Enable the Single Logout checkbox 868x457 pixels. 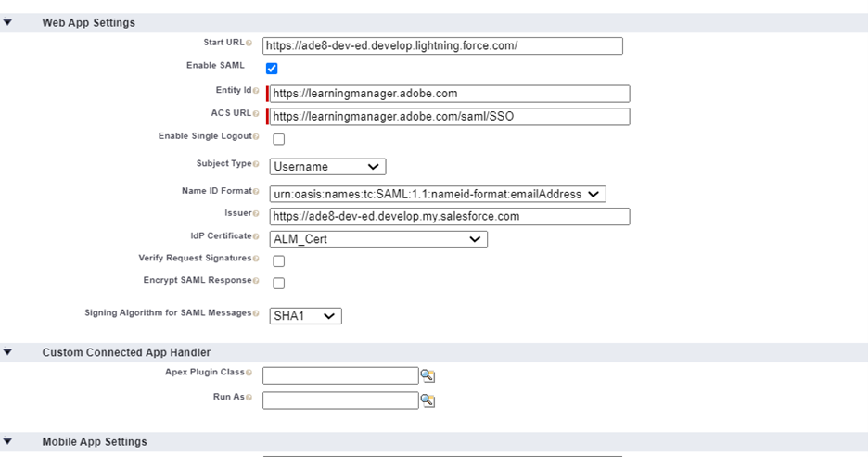(x=278, y=139)
